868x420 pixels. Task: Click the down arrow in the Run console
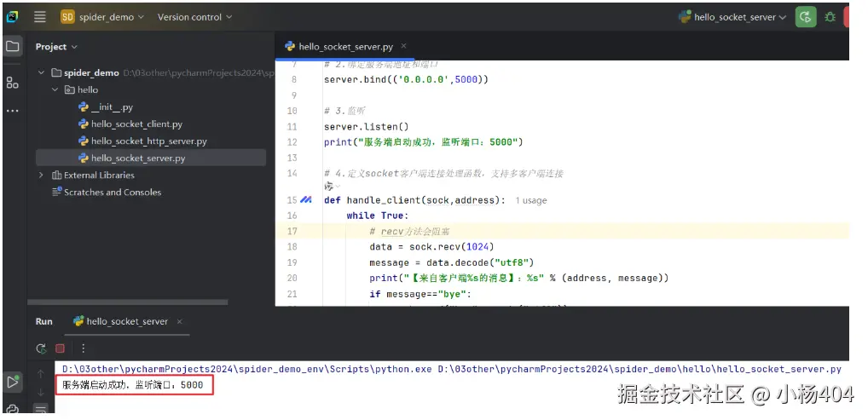tap(40, 393)
